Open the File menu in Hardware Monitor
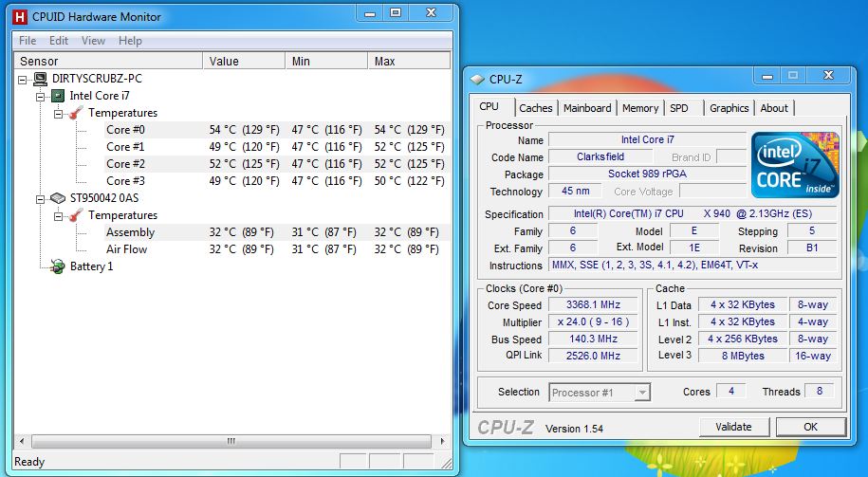Screen dimensions: 868x477 point(28,41)
